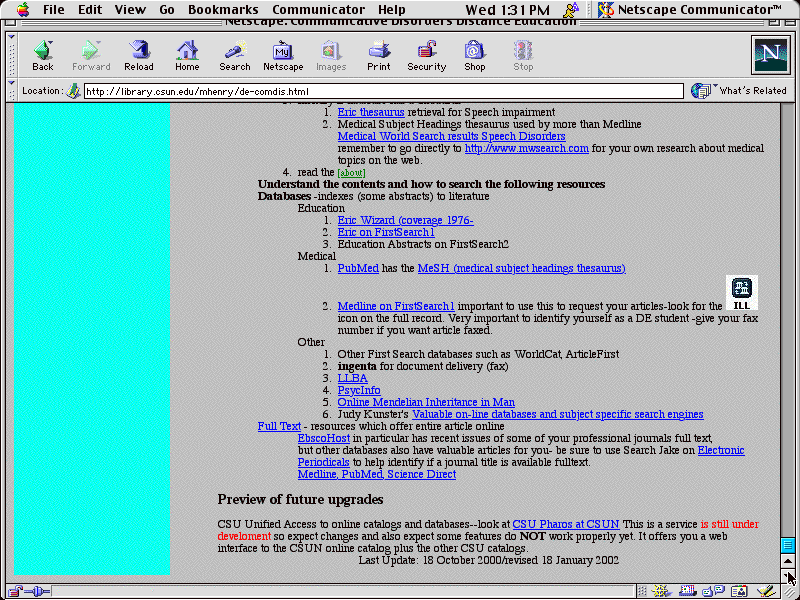Viewport: 800px width, 600px height.
Task: Open the Eric thesaurus link
Action: [x=371, y=112]
